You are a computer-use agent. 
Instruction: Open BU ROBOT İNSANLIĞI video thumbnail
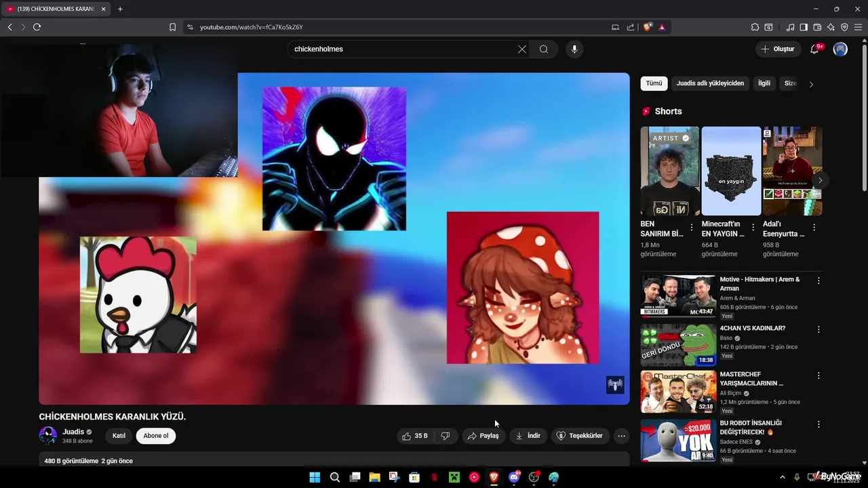click(x=678, y=441)
